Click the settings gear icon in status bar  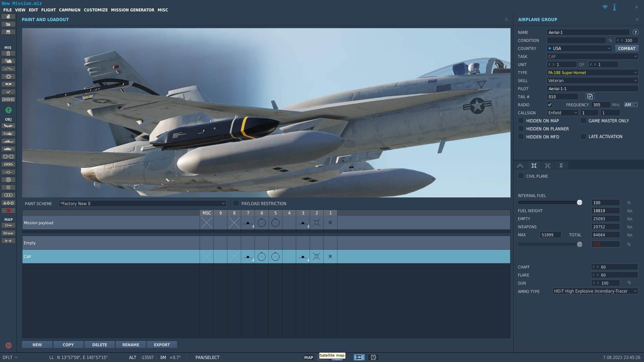[x=373, y=357]
